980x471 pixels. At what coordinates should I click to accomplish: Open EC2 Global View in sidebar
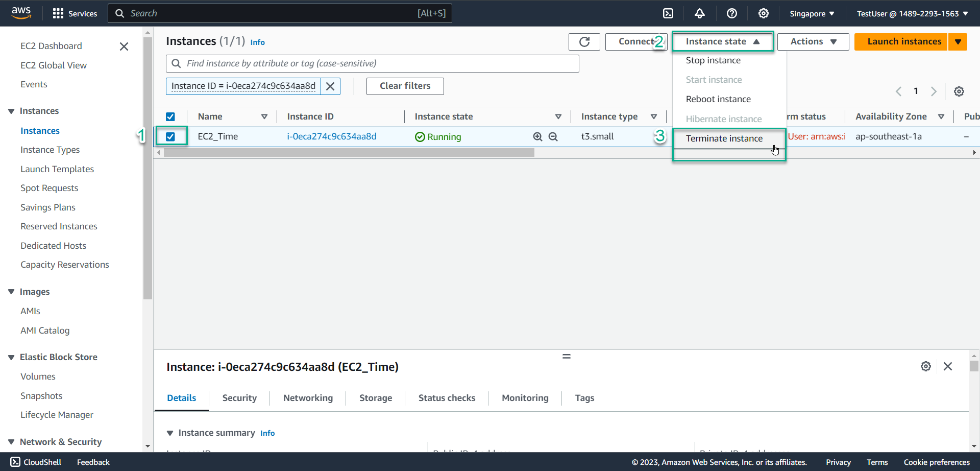coord(54,65)
